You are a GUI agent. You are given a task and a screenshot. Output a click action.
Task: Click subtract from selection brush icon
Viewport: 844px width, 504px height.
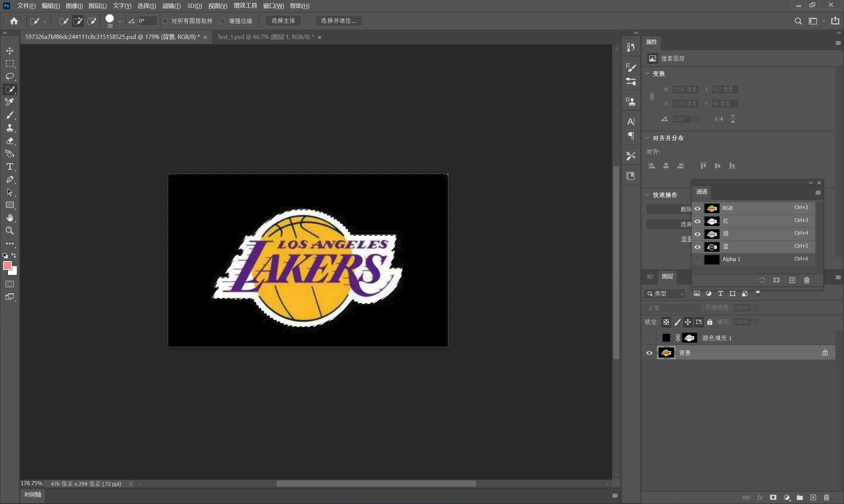point(91,21)
